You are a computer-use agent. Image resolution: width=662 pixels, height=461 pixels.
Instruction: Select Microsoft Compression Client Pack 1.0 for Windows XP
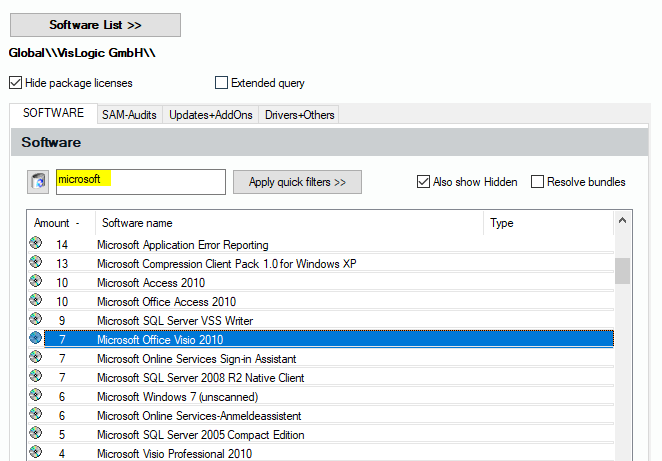click(227, 264)
